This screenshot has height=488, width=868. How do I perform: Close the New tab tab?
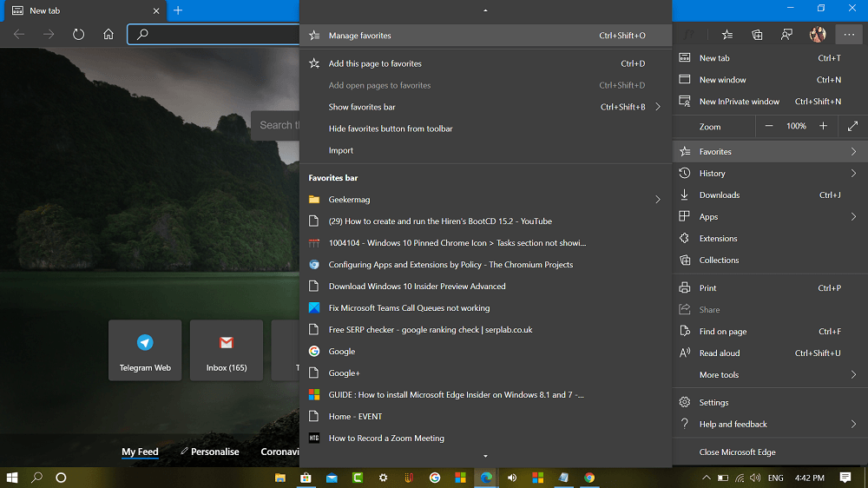tap(156, 10)
